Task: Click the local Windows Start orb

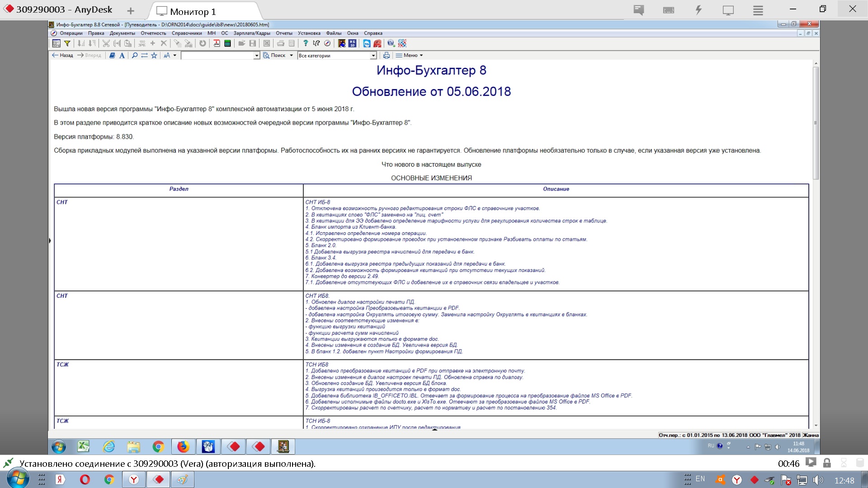Action: (18, 479)
